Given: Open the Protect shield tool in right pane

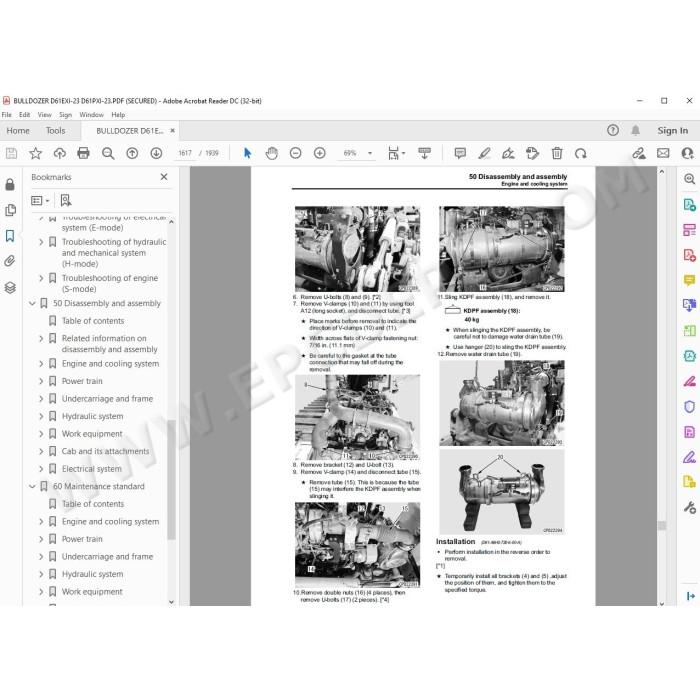Looking at the screenshot, I should click(x=689, y=407).
